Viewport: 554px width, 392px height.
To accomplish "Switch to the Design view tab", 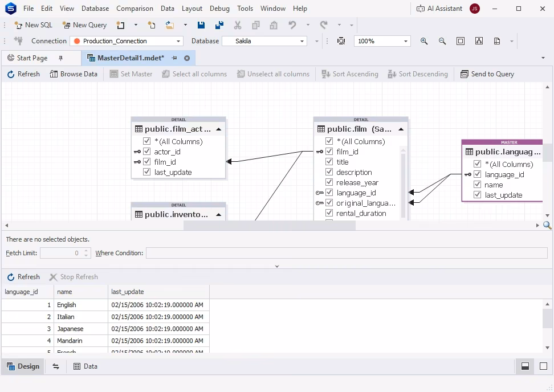I will [x=23, y=366].
